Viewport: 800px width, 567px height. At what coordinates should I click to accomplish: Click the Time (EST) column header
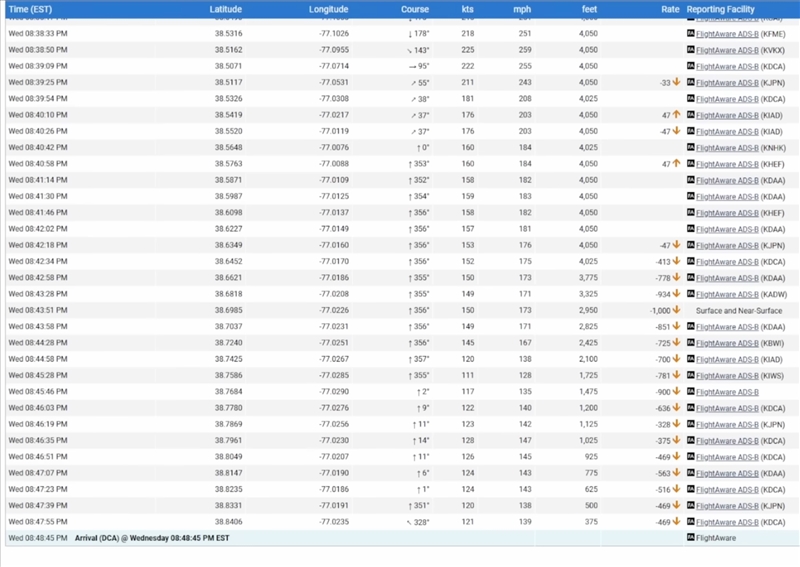pos(29,9)
